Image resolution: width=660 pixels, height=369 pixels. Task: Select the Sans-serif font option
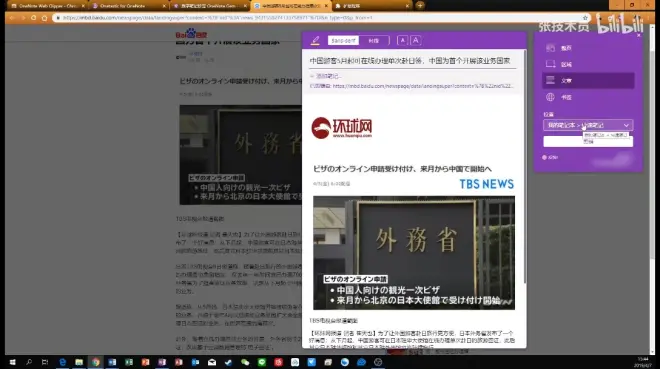(x=343, y=40)
